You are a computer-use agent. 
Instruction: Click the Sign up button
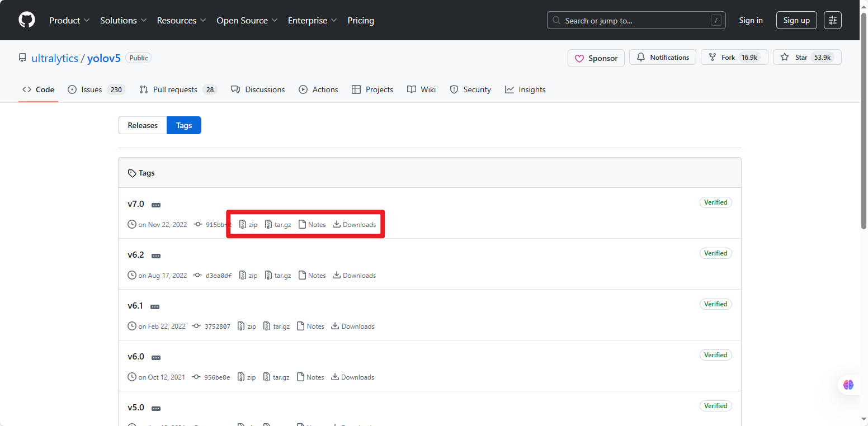tap(796, 20)
